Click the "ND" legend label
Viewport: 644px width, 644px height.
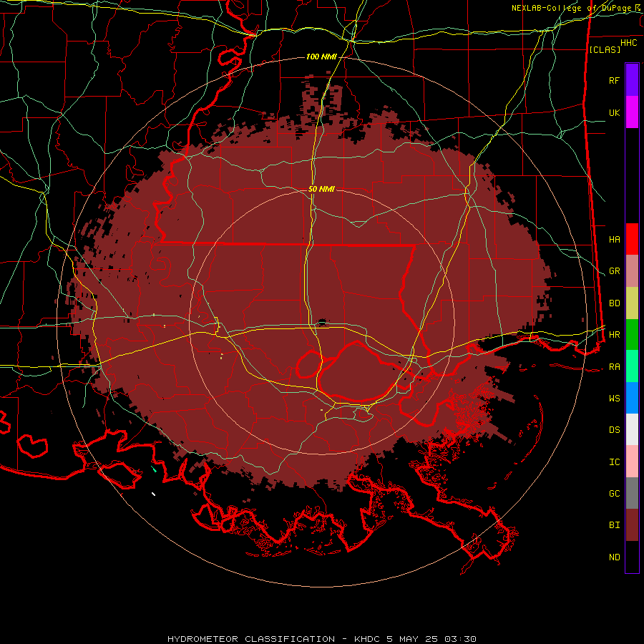point(614,557)
